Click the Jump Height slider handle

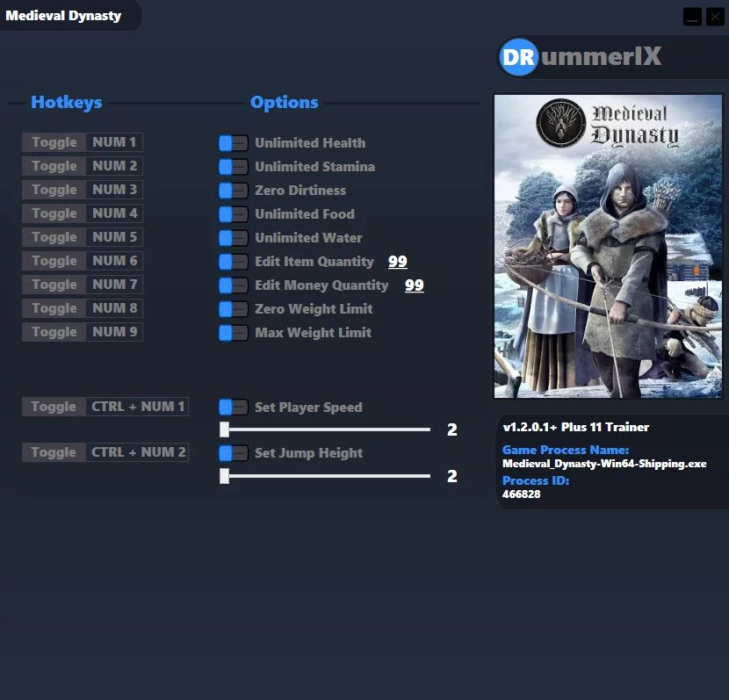pyautogui.click(x=224, y=476)
